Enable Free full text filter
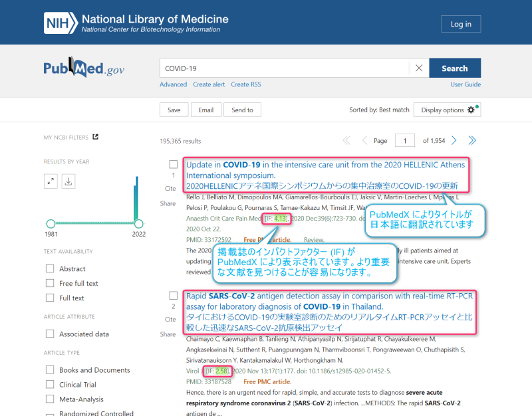 50,283
